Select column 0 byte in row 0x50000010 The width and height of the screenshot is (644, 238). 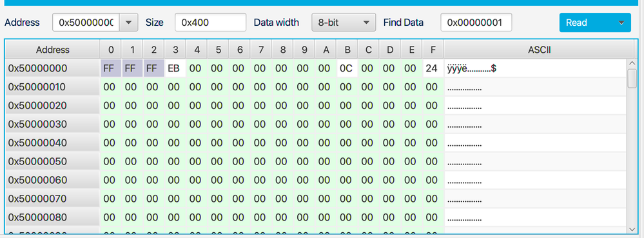click(111, 87)
